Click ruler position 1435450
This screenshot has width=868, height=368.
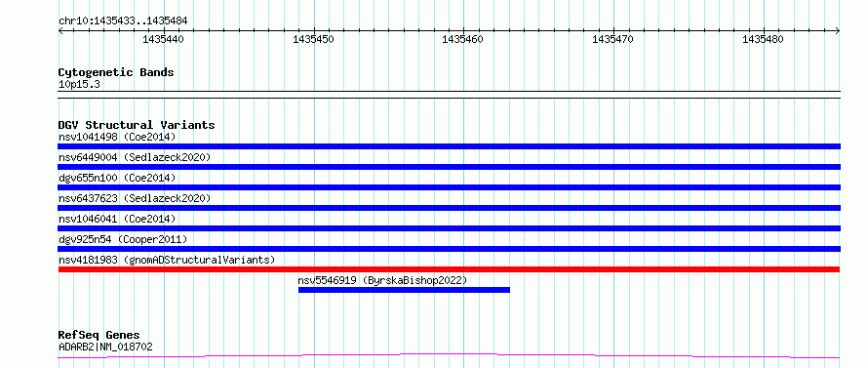[x=313, y=39]
